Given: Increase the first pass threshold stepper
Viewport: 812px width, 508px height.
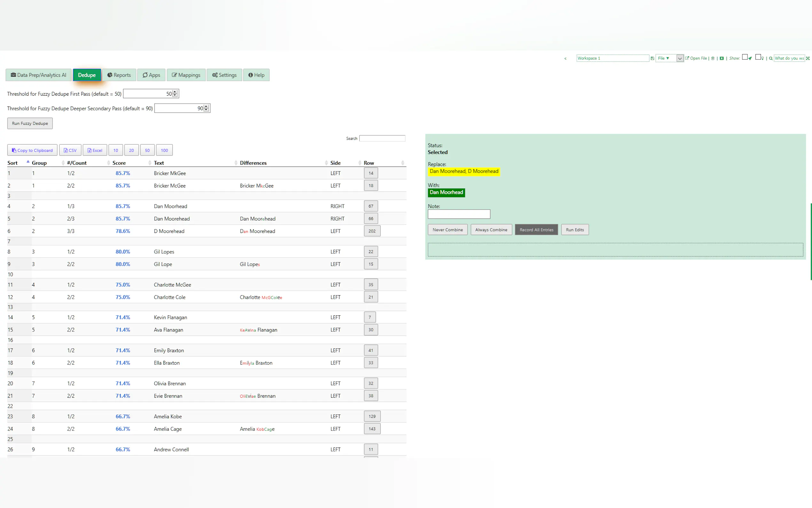Looking at the screenshot, I should [175, 92].
